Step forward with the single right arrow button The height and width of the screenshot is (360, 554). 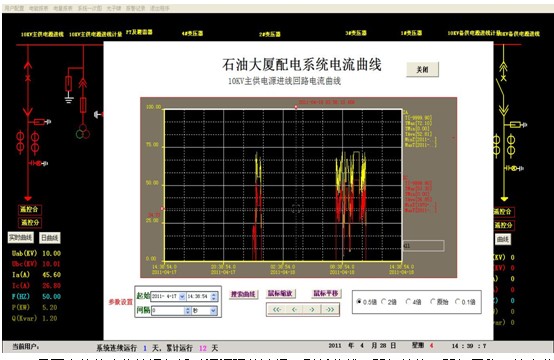pos(312,310)
